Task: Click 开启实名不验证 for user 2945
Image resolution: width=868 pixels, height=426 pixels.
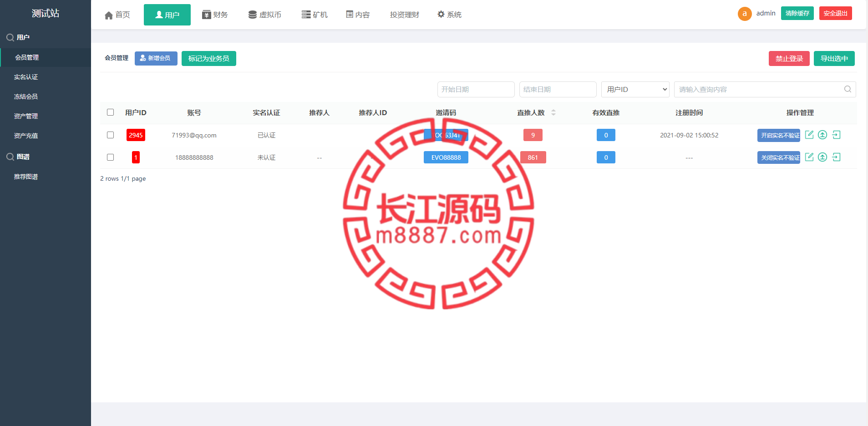Action: pyautogui.click(x=779, y=135)
